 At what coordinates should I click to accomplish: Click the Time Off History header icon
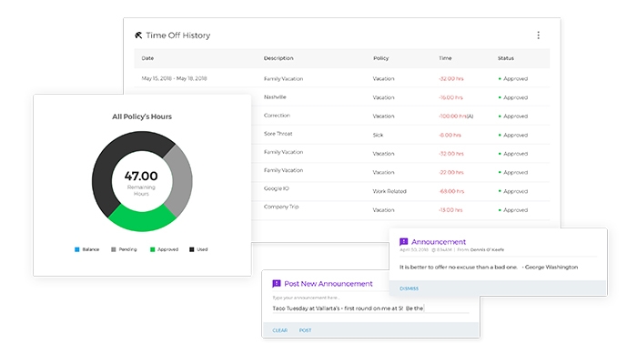[x=138, y=35]
